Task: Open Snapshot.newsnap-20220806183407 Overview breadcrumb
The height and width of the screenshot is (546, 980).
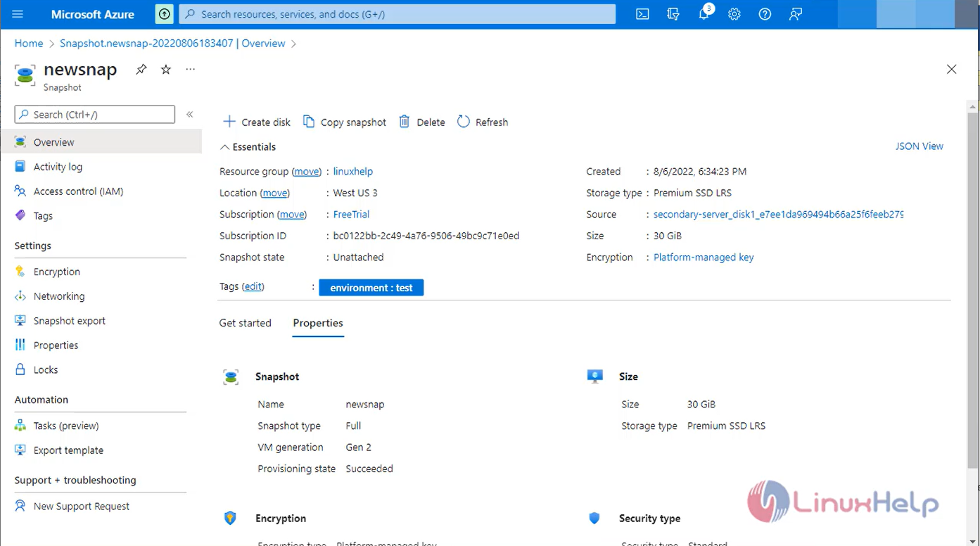Action: click(x=172, y=44)
